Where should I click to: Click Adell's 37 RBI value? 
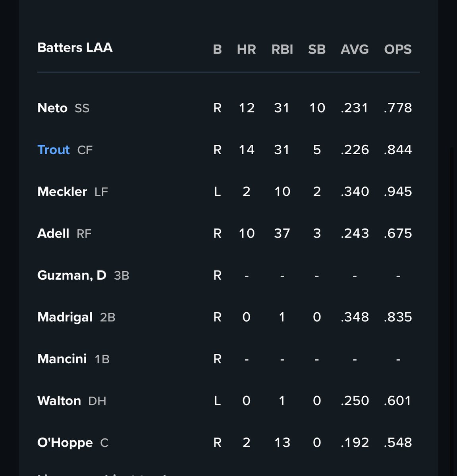(x=282, y=233)
